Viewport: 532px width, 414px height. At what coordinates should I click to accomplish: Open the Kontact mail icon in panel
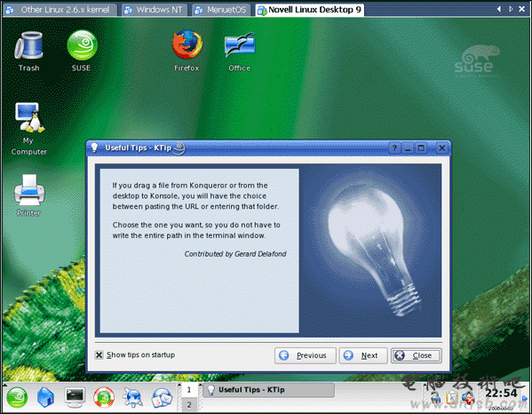point(162,397)
